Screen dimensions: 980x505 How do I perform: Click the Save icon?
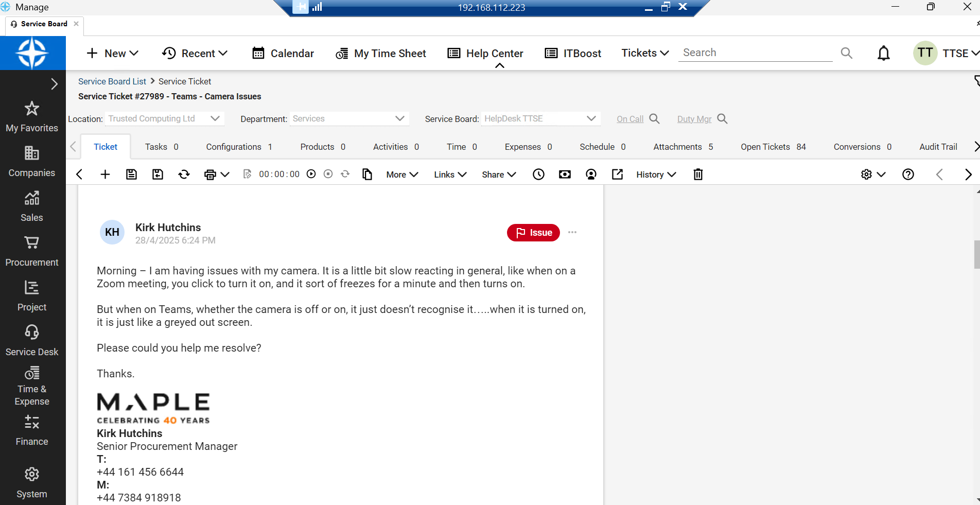(x=131, y=175)
